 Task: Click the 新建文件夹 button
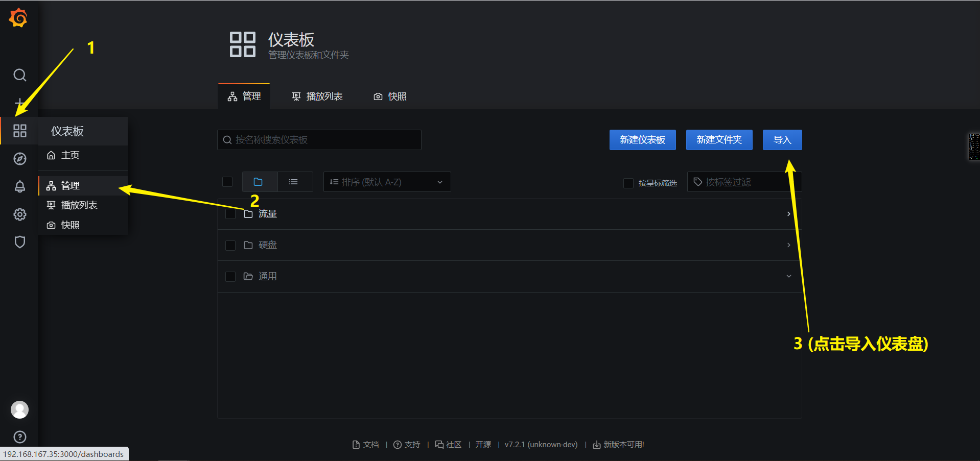click(x=719, y=140)
